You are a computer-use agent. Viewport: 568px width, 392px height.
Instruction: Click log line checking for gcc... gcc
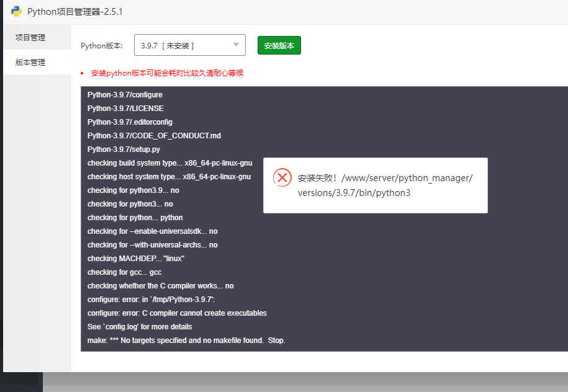click(124, 272)
